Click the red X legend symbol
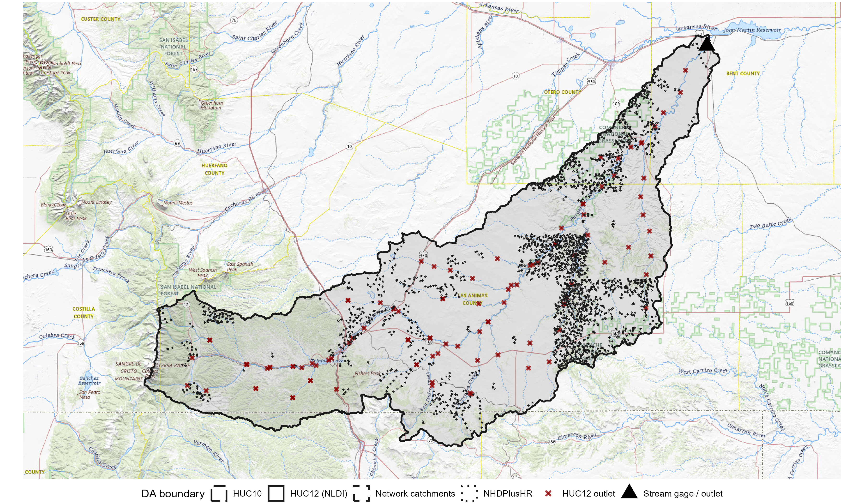The height and width of the screenshot is (504, 864). [x=548, y=493]
